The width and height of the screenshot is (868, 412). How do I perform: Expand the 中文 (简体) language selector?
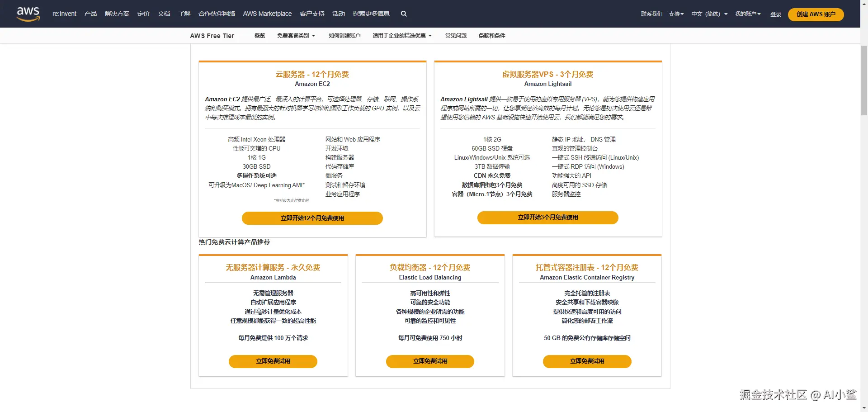click(709, 14)
